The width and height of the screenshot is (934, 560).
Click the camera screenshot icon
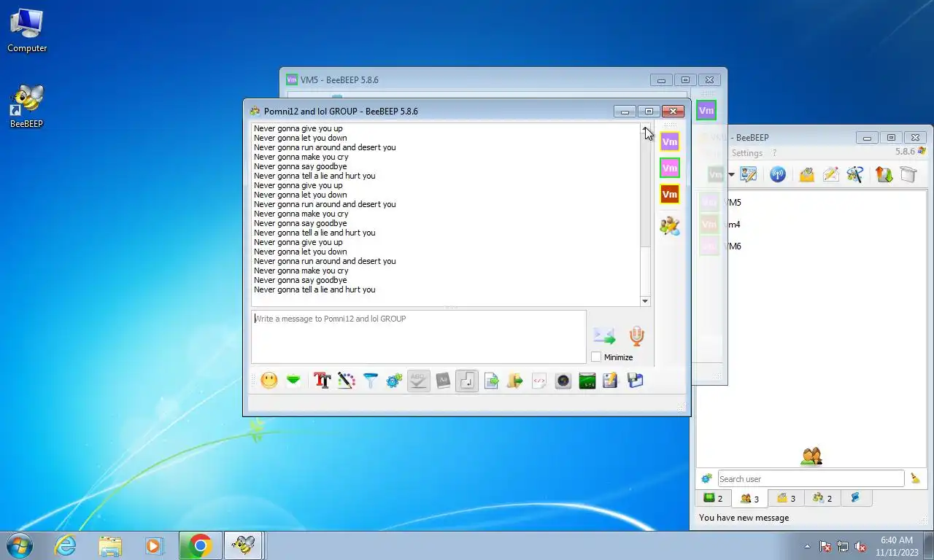pos(563,381)
